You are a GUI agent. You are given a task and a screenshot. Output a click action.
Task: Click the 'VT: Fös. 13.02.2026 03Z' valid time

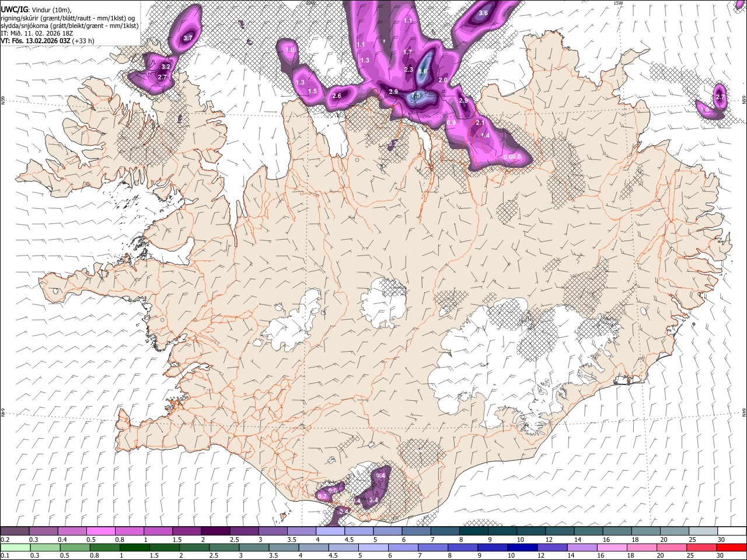36,41
